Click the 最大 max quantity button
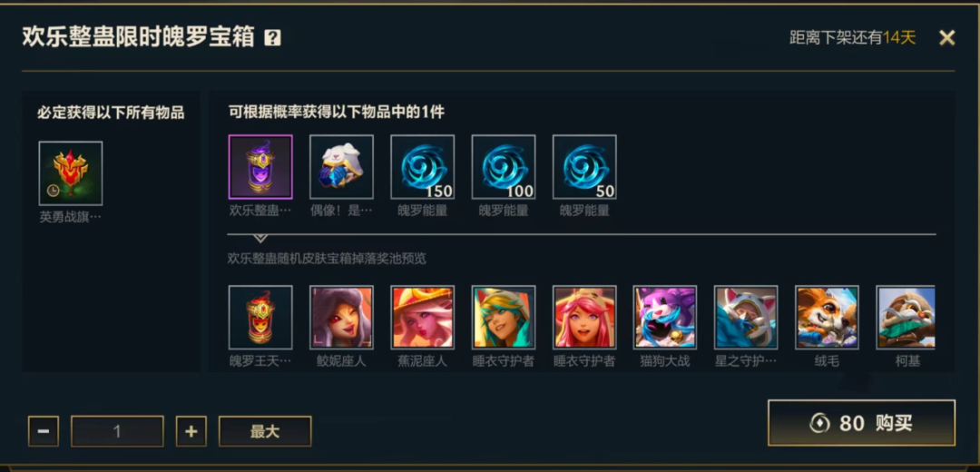 (265, 431)
